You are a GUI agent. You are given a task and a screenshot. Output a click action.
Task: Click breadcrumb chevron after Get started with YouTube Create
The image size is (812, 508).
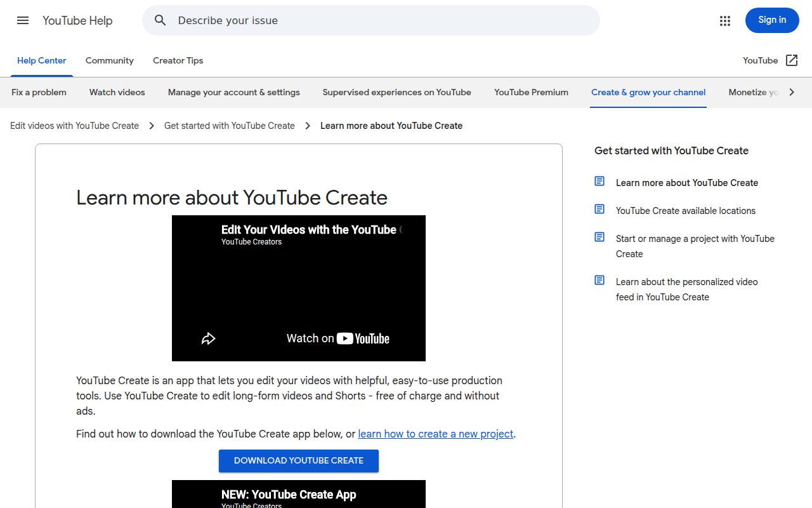point(308,126)
